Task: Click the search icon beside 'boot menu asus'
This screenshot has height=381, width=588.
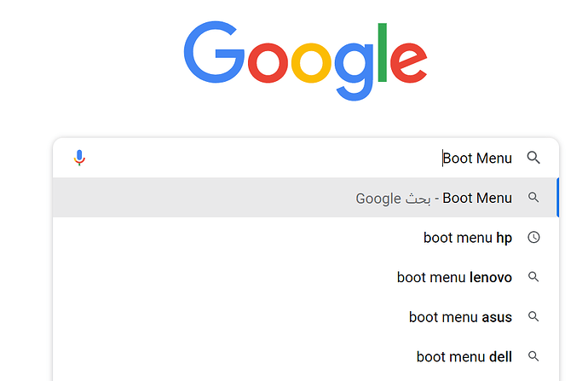Action: coord(533,317)
